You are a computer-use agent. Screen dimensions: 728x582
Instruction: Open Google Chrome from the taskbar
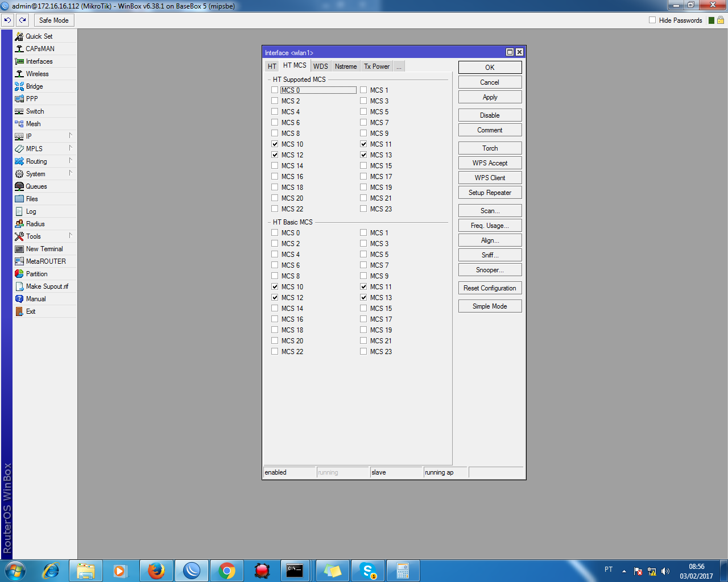tap(227, 571)
